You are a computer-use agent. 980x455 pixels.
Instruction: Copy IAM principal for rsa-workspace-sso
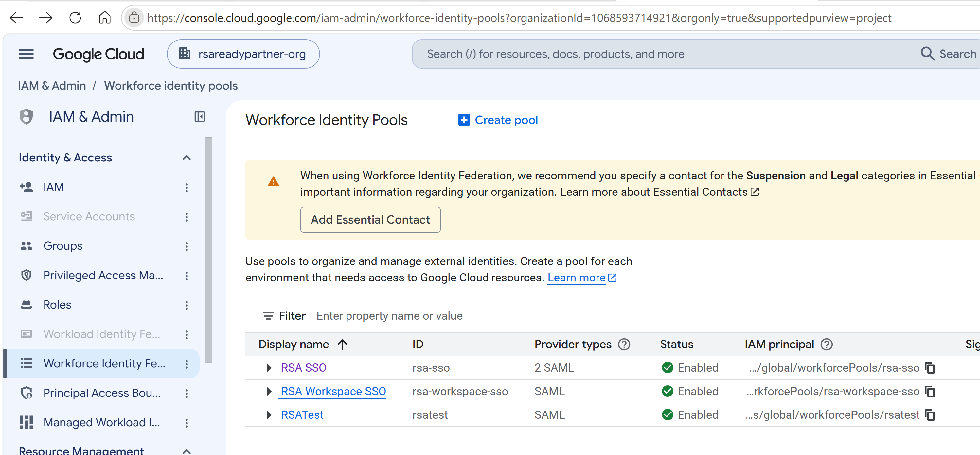[930, 391]
